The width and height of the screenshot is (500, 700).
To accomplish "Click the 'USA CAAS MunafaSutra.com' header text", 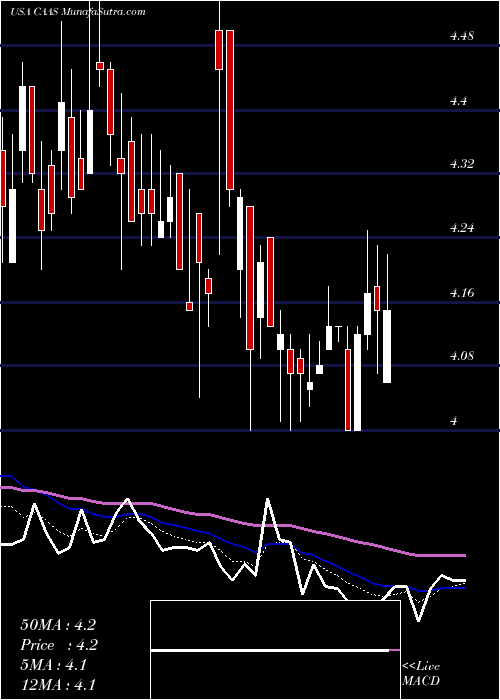I will point(78,12).
